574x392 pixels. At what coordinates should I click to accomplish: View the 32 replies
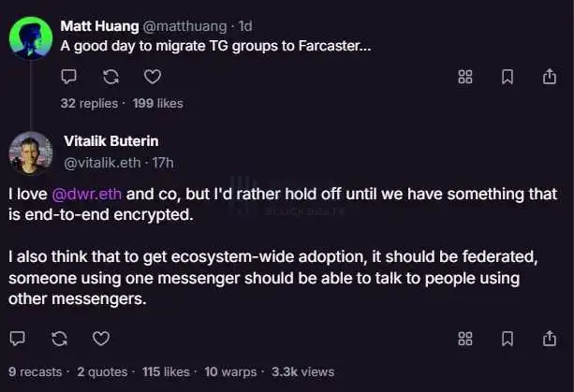pos(89,103)
